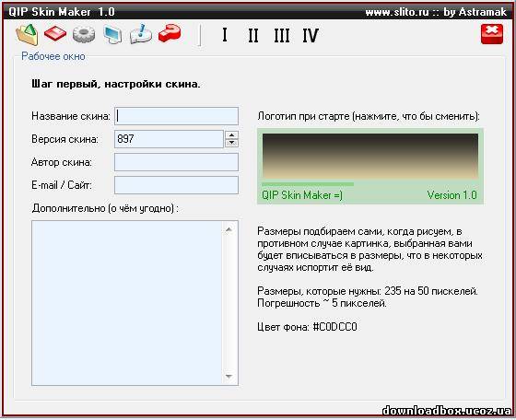Switch to step II
This screenshot has height=420, width=516.
[253, 35]
